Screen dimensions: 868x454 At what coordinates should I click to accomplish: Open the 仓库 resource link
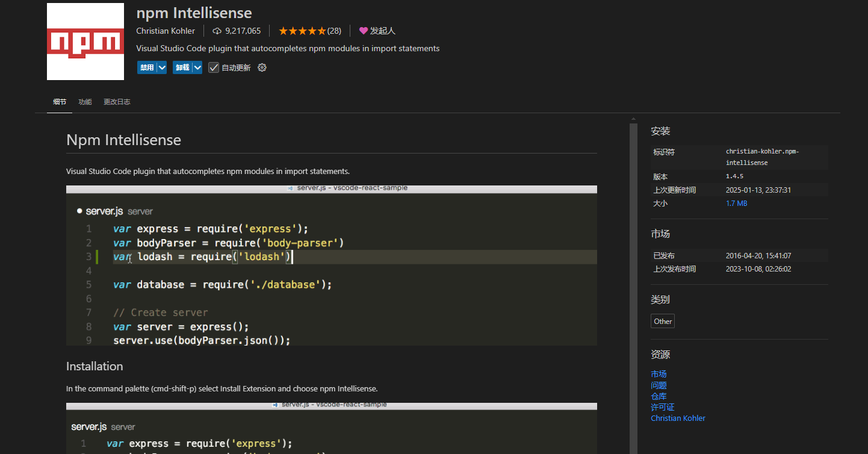[659, 396]
